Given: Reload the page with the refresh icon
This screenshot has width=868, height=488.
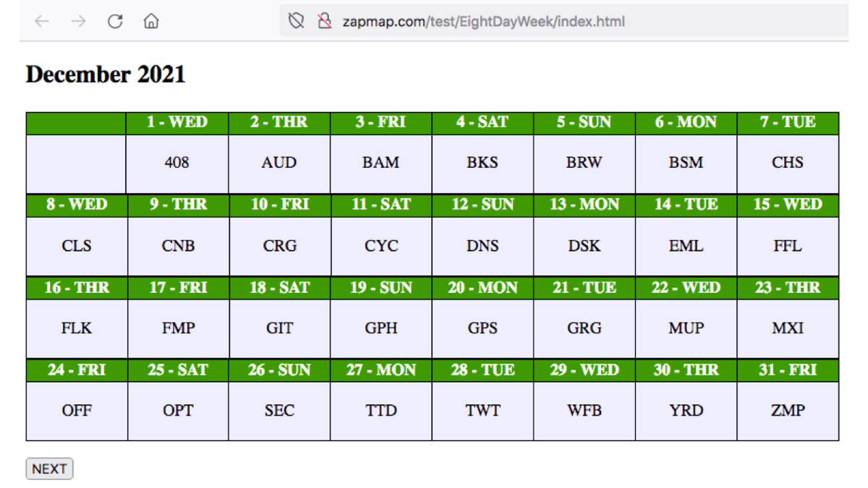Looking at the screenshot, I should (115, 22).
